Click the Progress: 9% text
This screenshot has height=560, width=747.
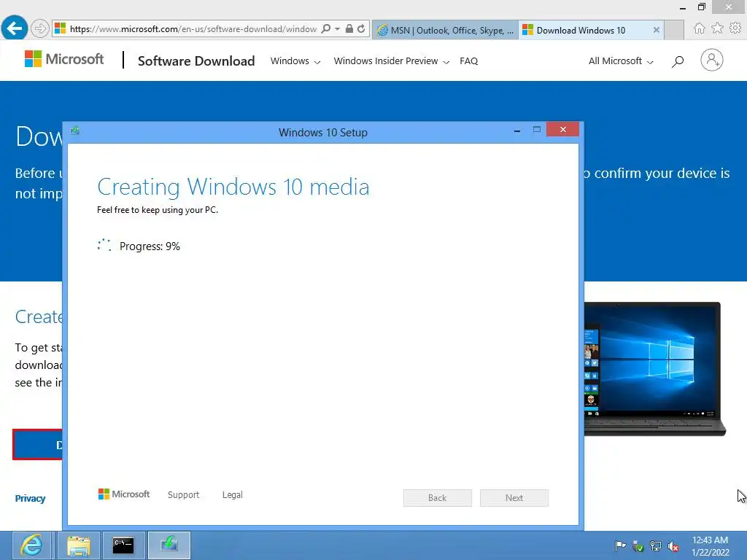pos(150,246)
